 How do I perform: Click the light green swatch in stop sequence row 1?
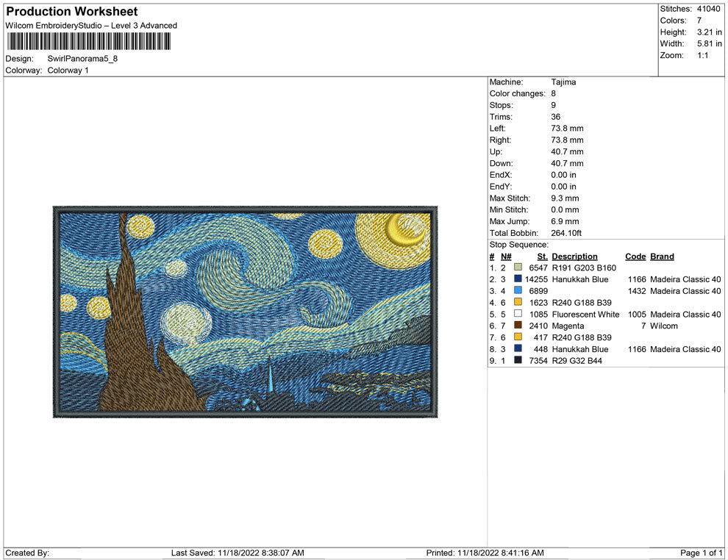tap(518, 268)
